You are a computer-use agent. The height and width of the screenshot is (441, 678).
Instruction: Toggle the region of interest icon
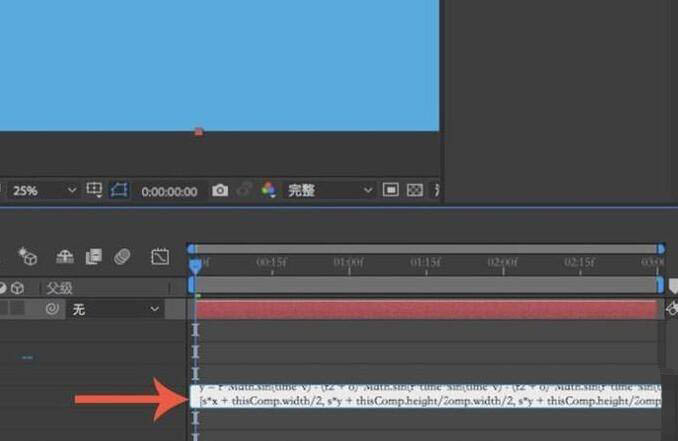click(94, 189)
